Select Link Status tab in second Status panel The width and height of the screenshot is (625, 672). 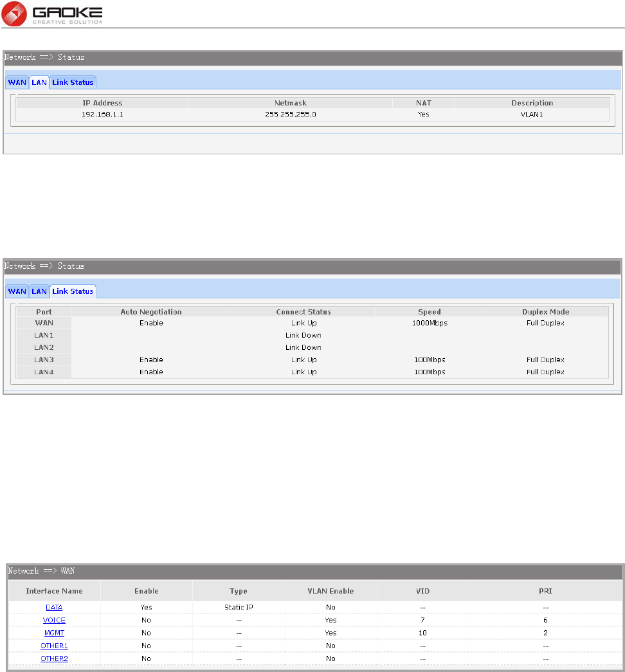(x=73, y=291)
